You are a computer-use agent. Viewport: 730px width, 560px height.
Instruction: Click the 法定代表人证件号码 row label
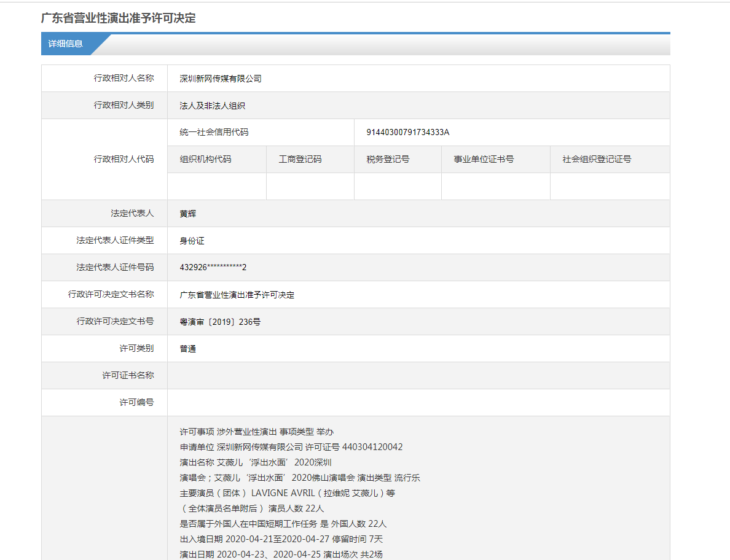115,268
